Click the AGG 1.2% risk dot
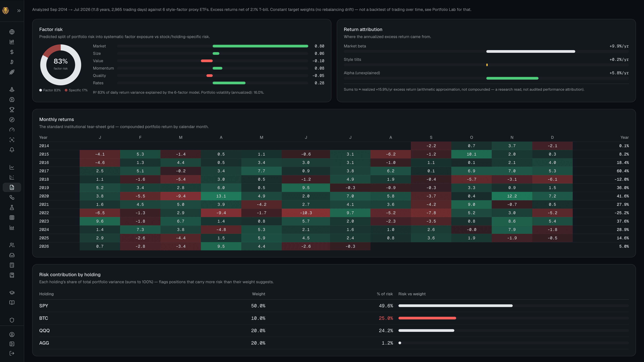This screenshot has height=362, width=644. 400,343
